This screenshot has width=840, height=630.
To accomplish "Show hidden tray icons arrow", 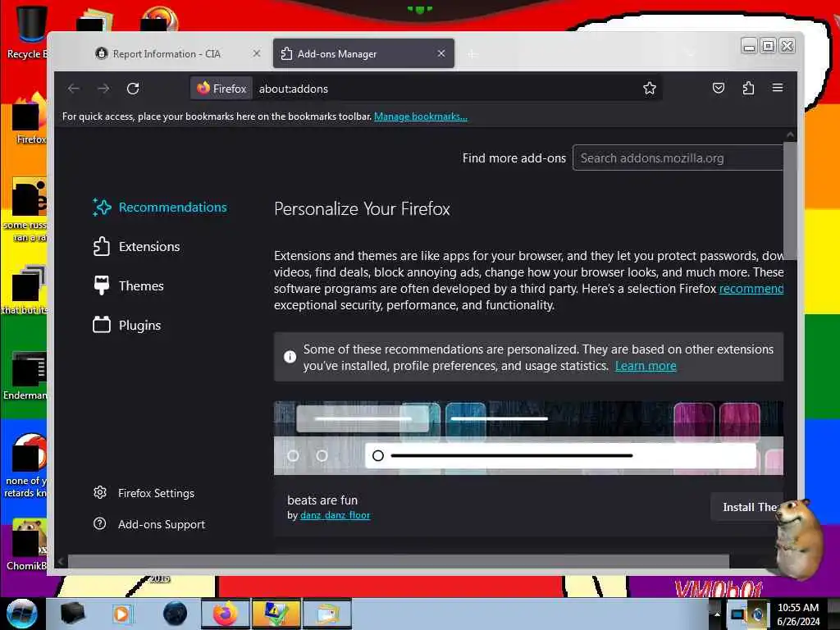I will [x=717, y=614].
